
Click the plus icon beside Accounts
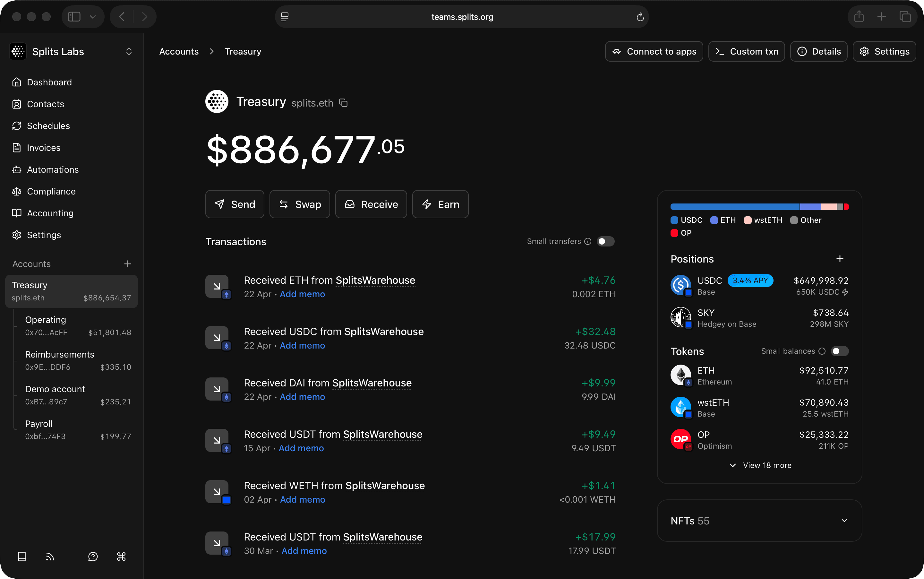(127, 264)
